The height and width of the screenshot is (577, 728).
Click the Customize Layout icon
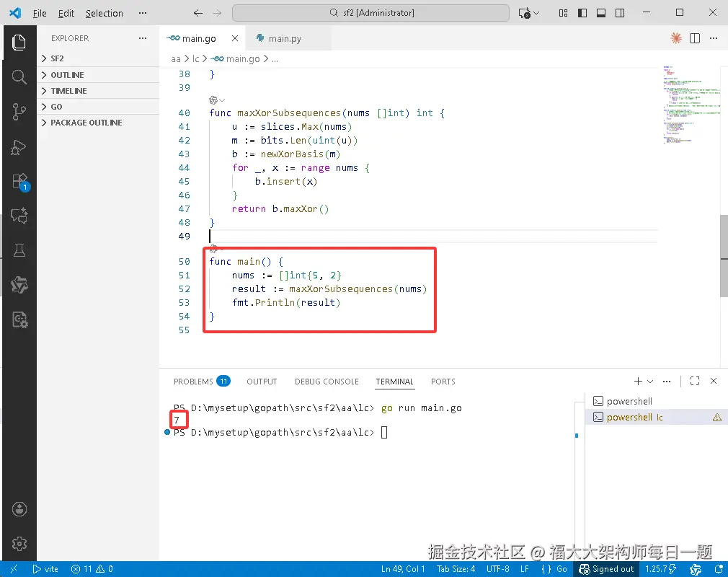563,13
